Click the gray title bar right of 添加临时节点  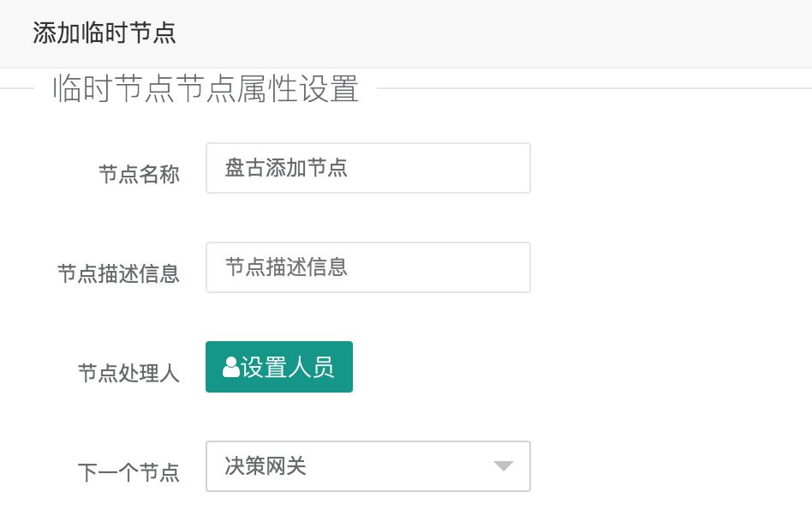point(492,33)
